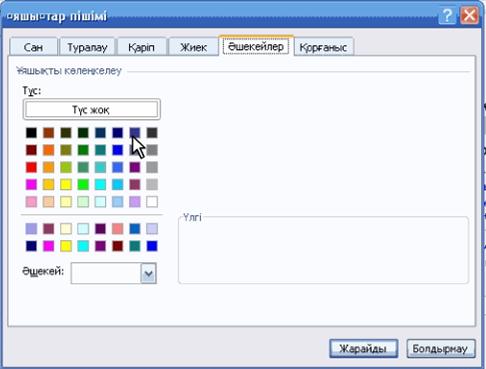Pick the aqua swatch in third row
The width and height of the screenshot is (486, 369).
click(100, 167)
